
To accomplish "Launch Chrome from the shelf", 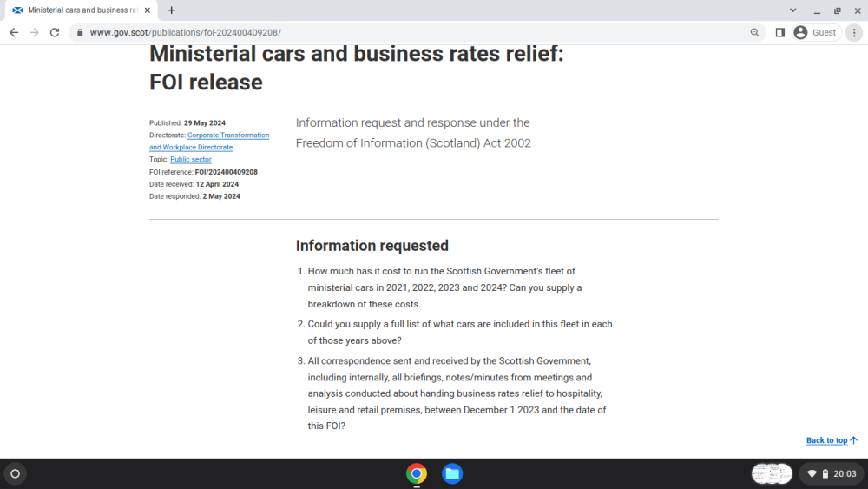I will [417, 473].
